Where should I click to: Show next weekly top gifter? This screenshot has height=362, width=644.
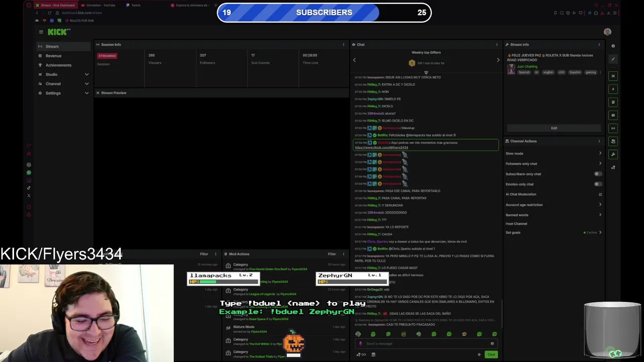click(498, 60)
